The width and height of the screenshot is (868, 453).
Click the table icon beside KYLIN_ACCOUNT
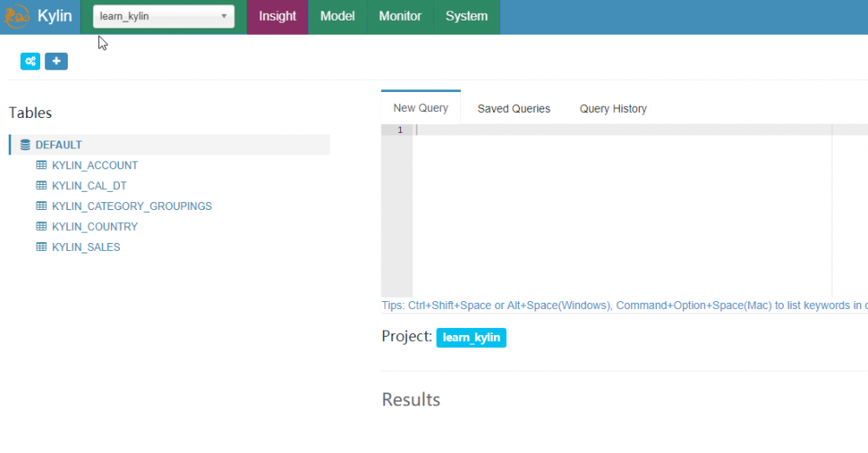pyautogui.click(x=42, y=165)
